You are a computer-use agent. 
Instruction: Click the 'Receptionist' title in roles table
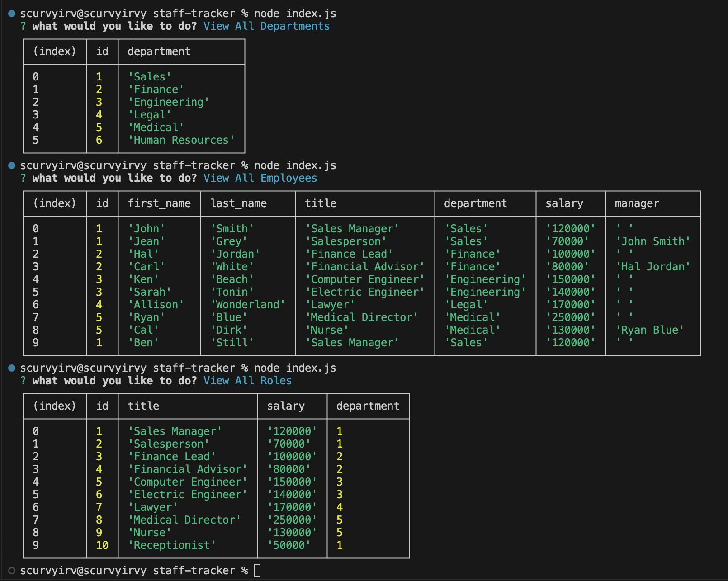coord(172,545)
